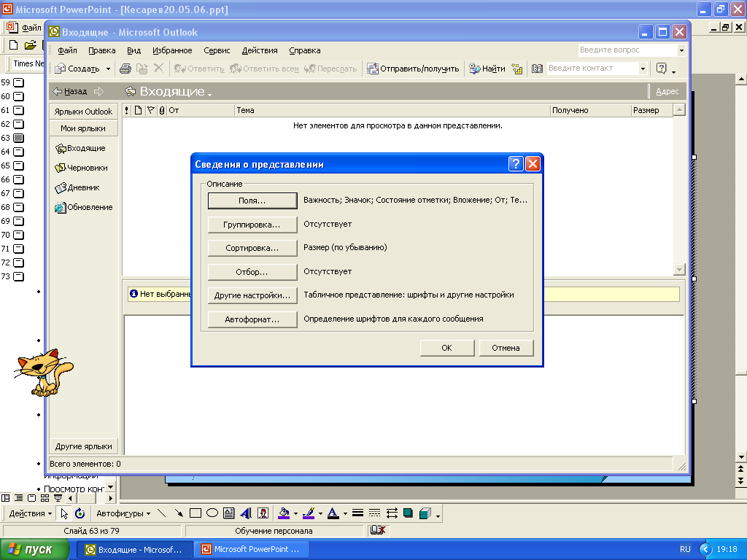This screenshot has height=560, width=747.
Task: Click the Отбор... button
Action: pos(252,272)
